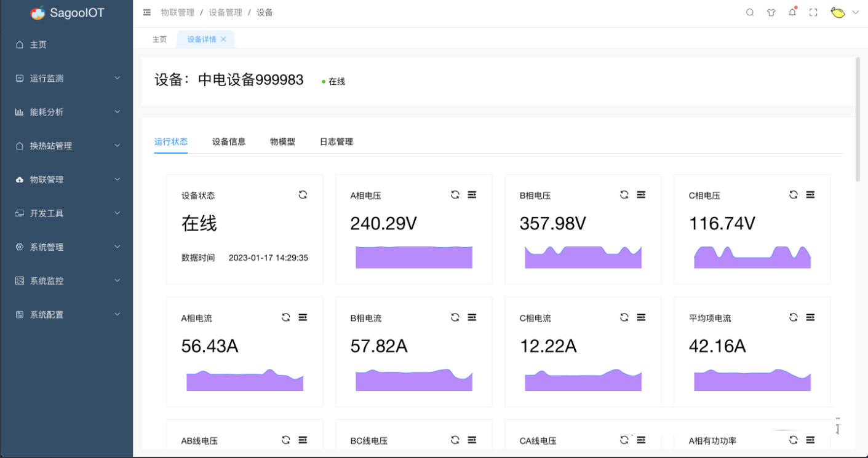868x458 pixels.
Task: Close the 设备详情 tab
Action: coord(223,39)
